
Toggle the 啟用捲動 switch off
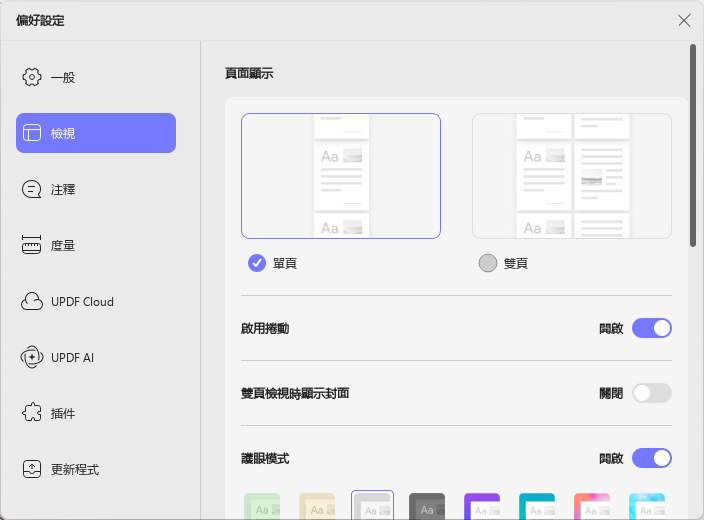(x=652, y=328)
